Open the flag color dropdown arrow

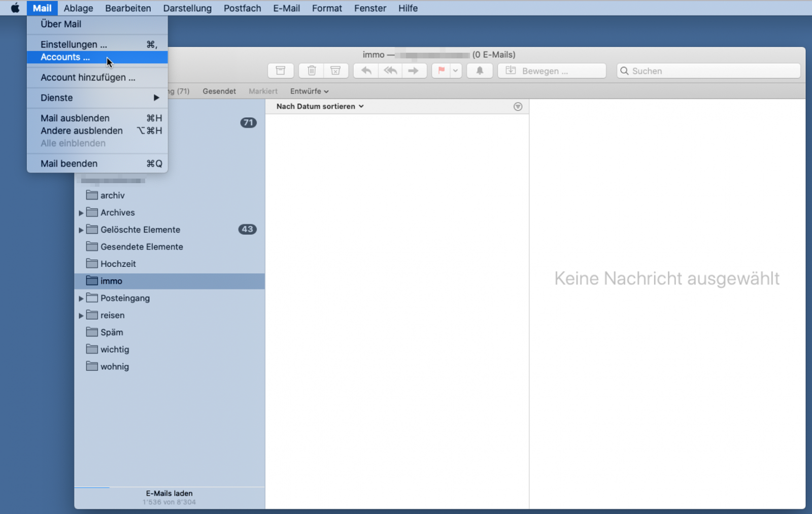[456, 71]
